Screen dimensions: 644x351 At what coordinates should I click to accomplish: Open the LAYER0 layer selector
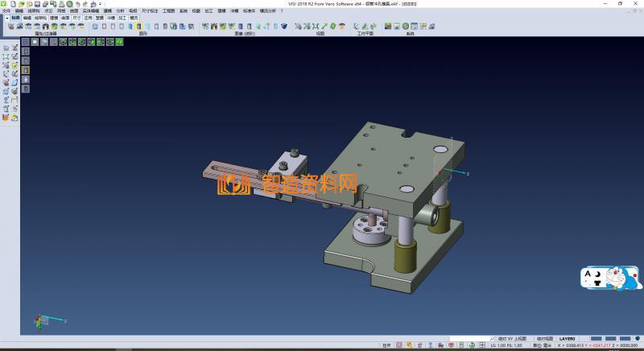click(568, 338)
